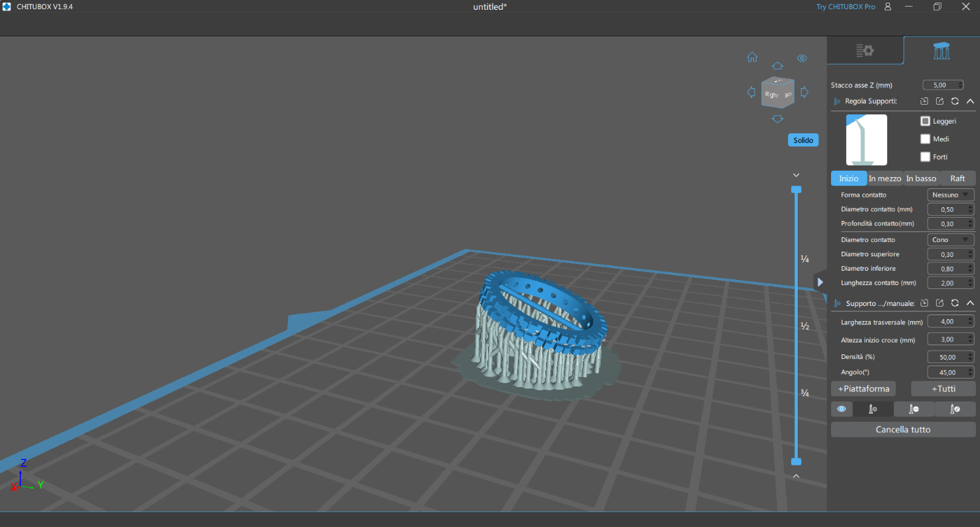Viewport: 980px width, 527px height.
Task: Click the layer slider top handle
Action: tap(796, 190)
